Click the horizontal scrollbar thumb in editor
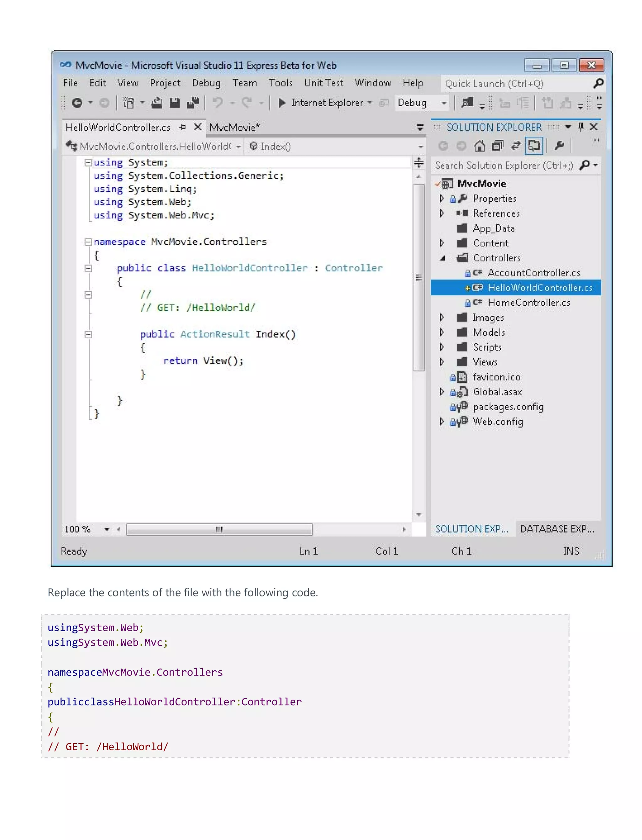The height and width of the screenshot is (840, 642). pyautogui.click(x=219, y=529)
